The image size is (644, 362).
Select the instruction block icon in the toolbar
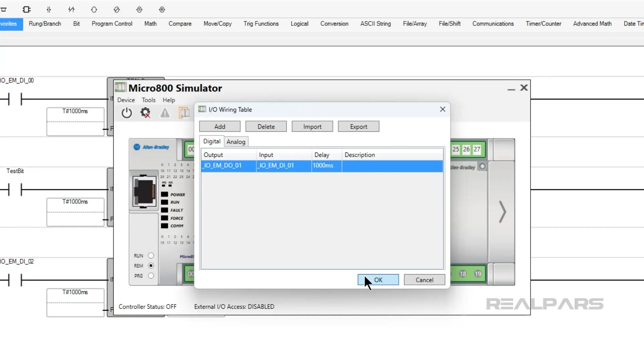point(26,10)
